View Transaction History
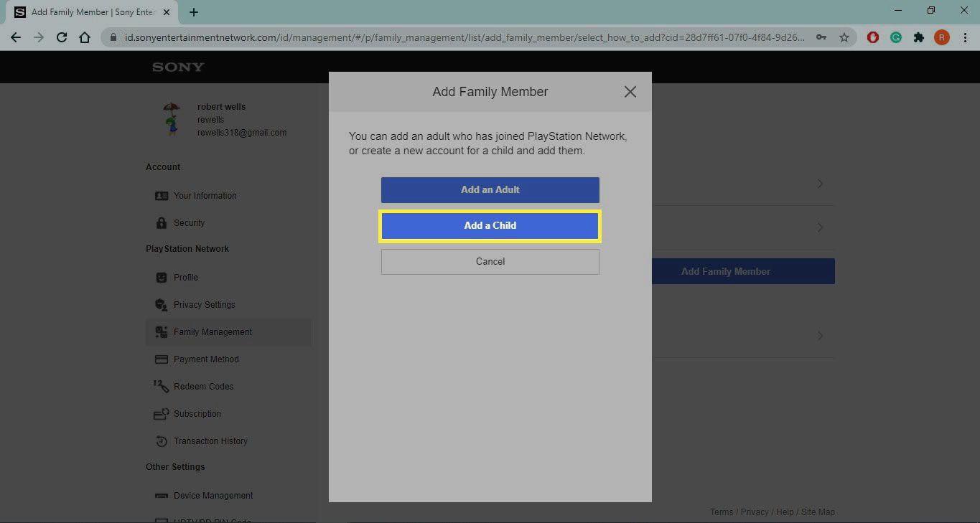Screen dimensions: 980x523 tap(210, 441)
